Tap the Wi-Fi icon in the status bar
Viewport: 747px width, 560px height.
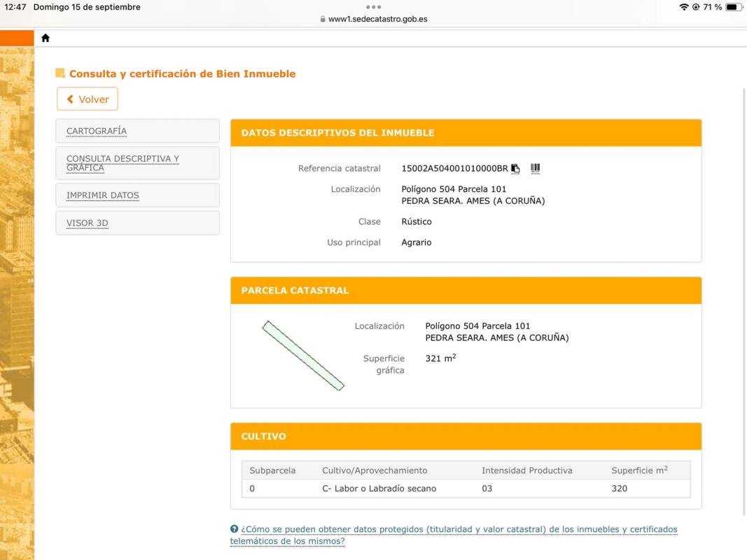coord(683,7)
